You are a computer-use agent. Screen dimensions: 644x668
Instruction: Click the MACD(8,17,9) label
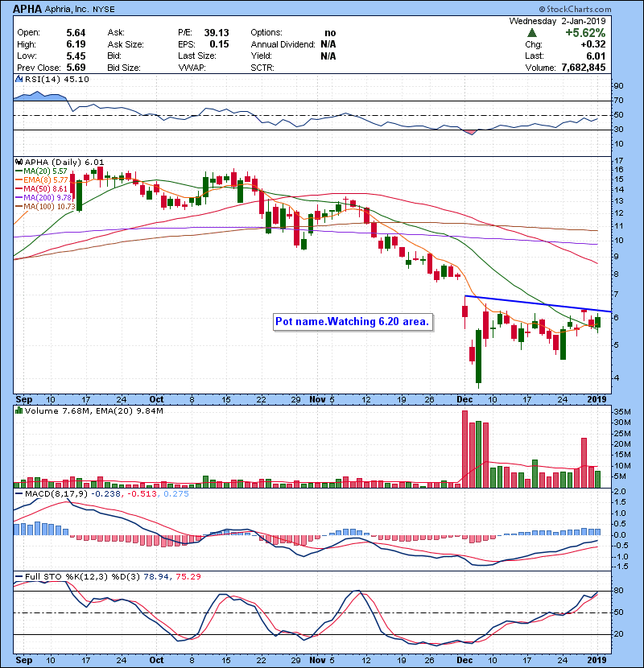point(56,494)
